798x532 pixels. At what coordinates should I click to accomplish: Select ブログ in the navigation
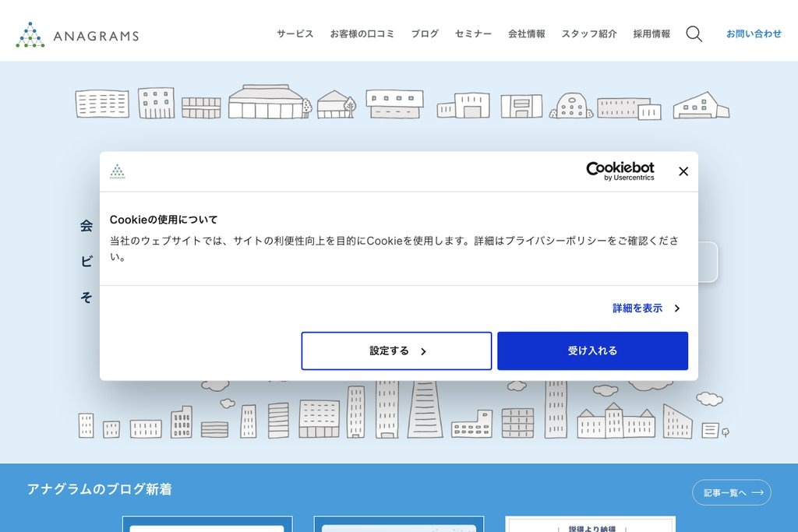(424, 34)
